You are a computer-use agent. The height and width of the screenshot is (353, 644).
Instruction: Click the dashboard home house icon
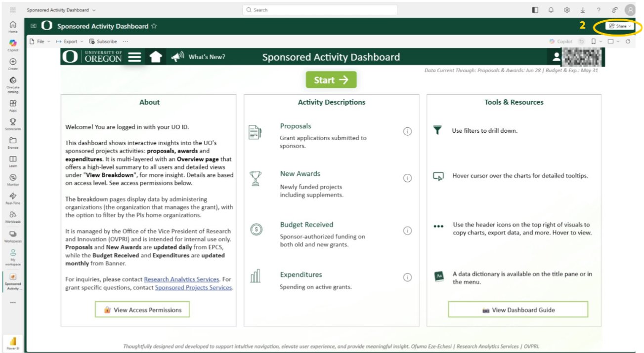156,57
